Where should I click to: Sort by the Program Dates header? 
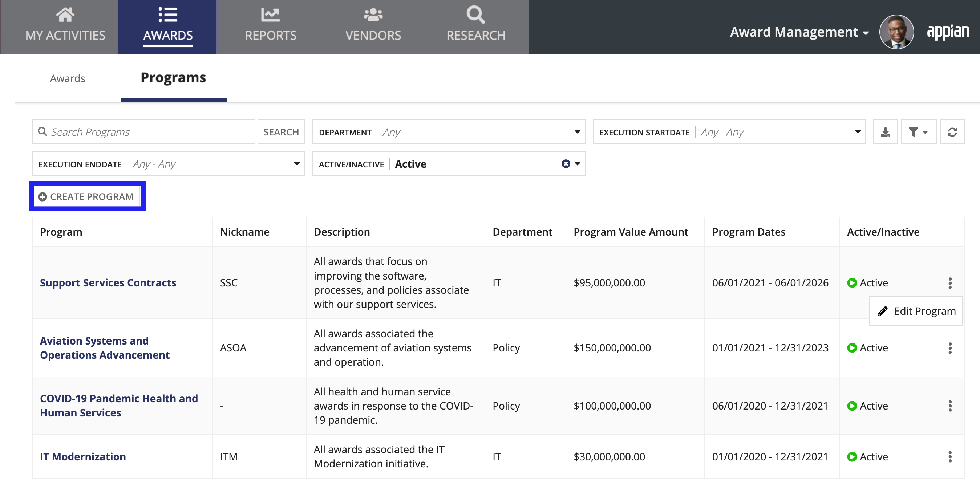coord(748,232)
